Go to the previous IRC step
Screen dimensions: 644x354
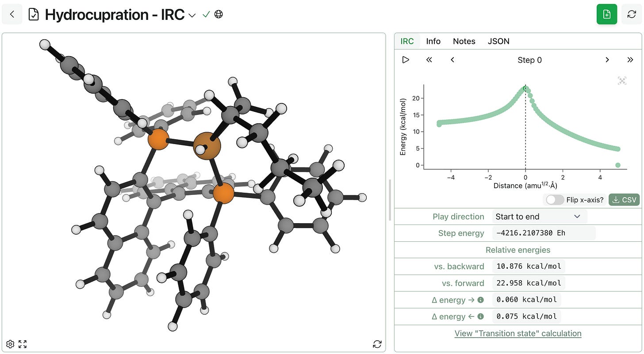(x=452, y=60)
